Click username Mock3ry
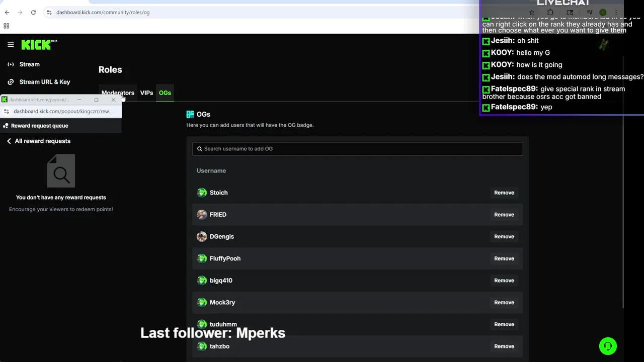 (222, 302)
